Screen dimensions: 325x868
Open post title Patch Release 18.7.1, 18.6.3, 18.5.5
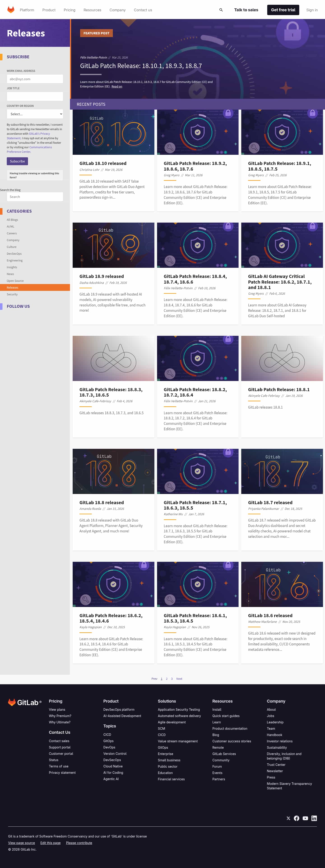point(195,505)
